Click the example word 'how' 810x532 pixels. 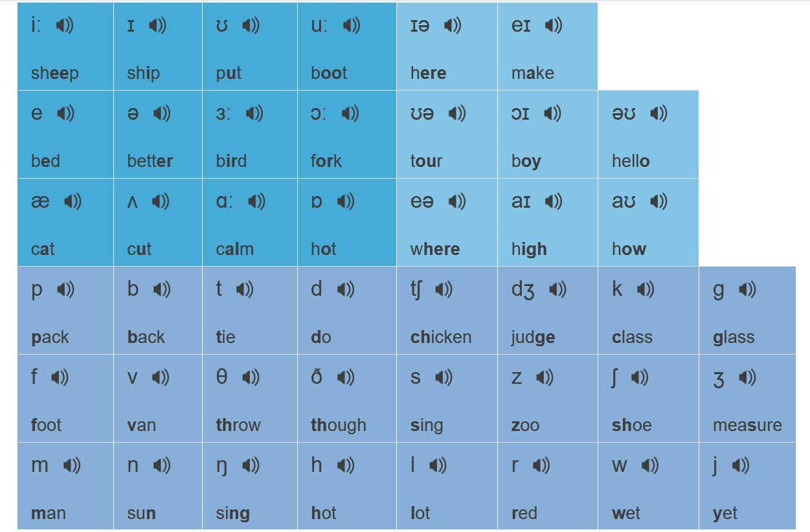pyautogui.click(x=629, y=249)
